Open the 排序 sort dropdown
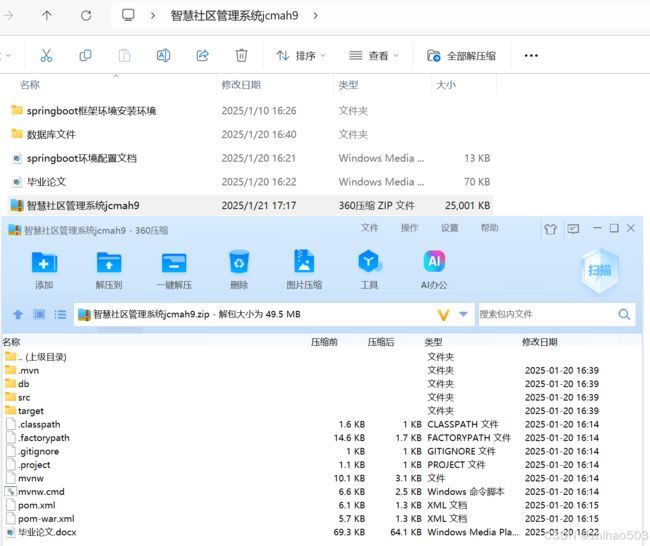The height and width of the screenshot is (546, 650). pyautogui.click(x=301, y=56)
